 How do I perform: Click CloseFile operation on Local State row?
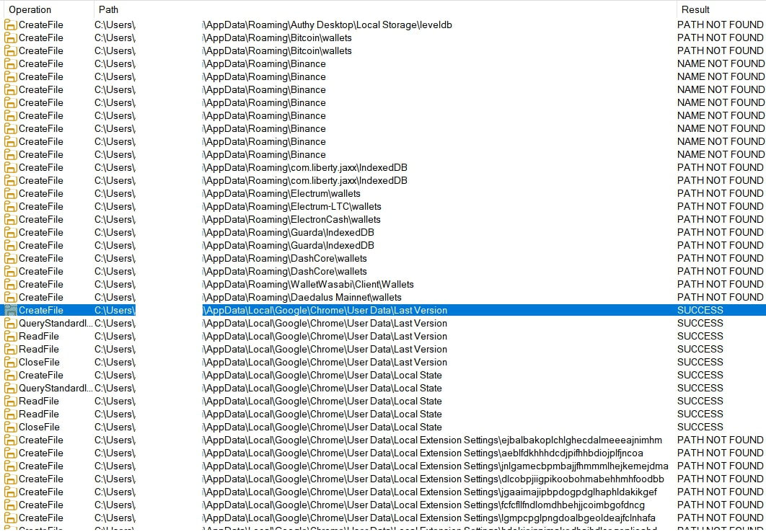39,427
